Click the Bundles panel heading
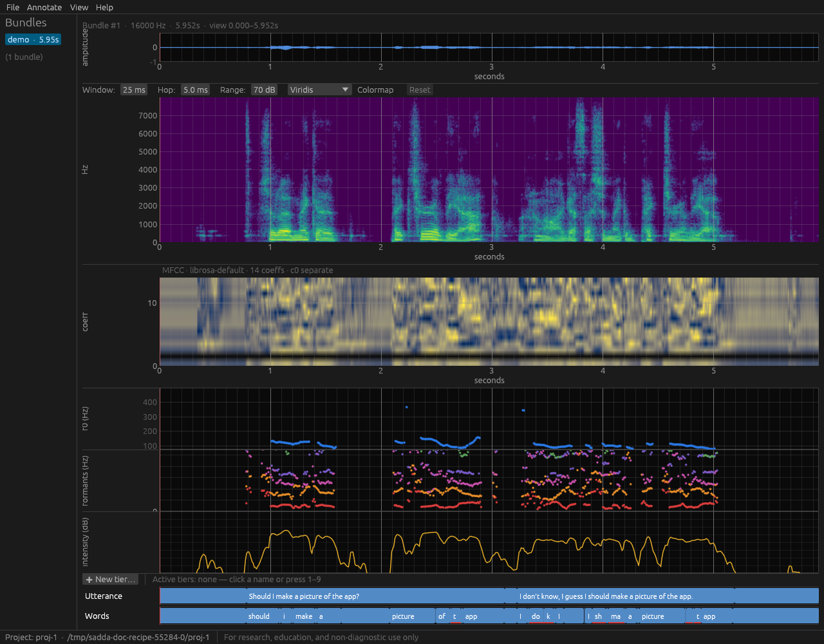Viewport: 824px width, 644px height. (26, 23)
